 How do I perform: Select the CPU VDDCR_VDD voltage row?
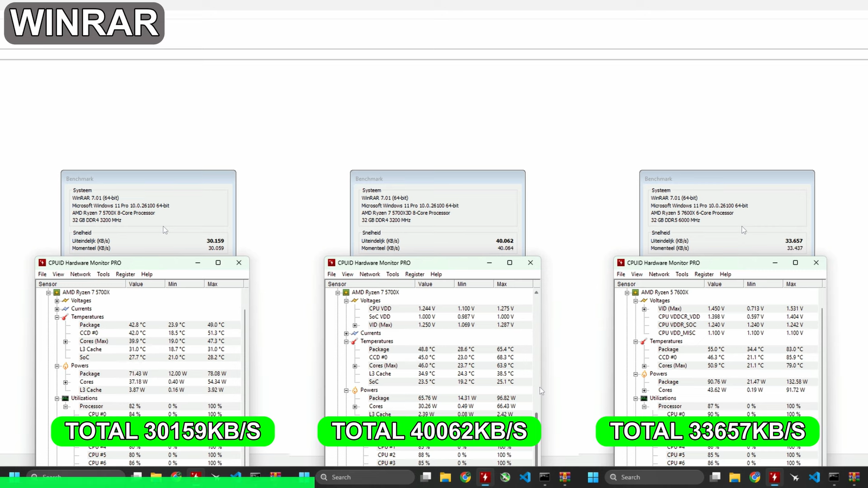point(679,317)
